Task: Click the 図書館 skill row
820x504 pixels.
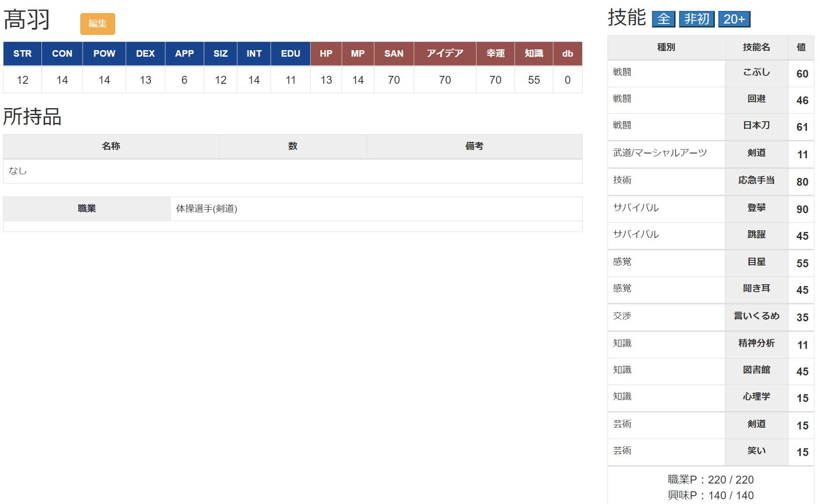Action: click(x=756, y=370)
